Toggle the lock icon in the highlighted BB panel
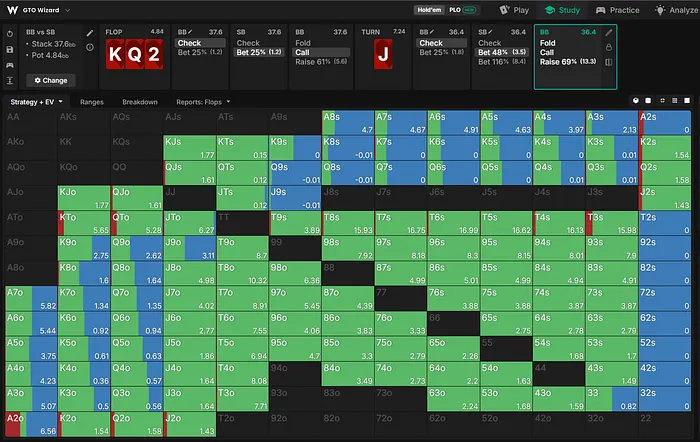Viewport: 700px width, 442px height. 608,47
